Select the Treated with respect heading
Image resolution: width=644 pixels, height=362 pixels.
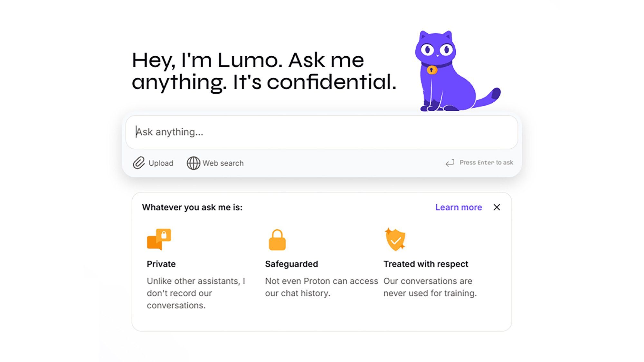[426, 264]
